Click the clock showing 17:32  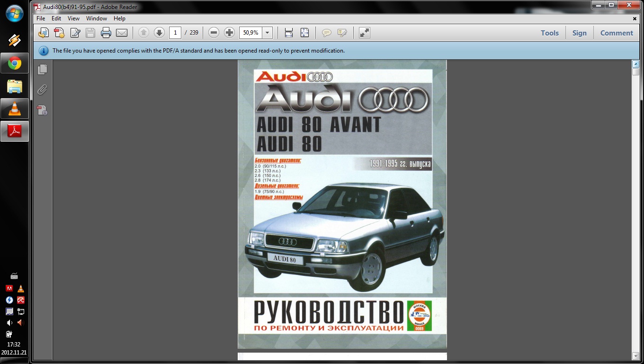[14, 345]
